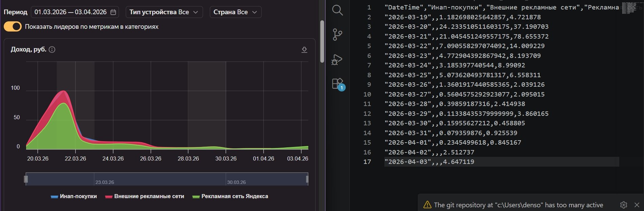The width and height of the screenshot is (644, 211).
Task: Click the calendar icon in the period field
Action: coord(114,12)
